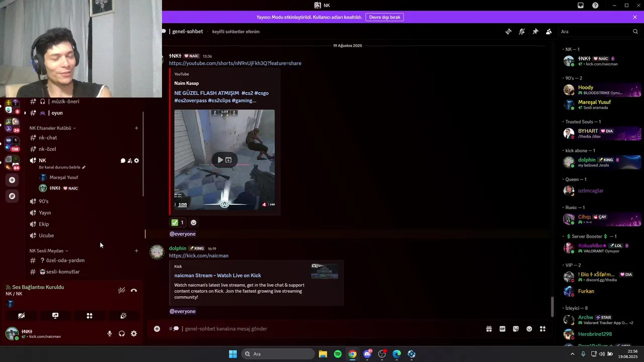Open user settings gear in user panel
This screenshot has height=362, width=644.
(x=134, y=334)
